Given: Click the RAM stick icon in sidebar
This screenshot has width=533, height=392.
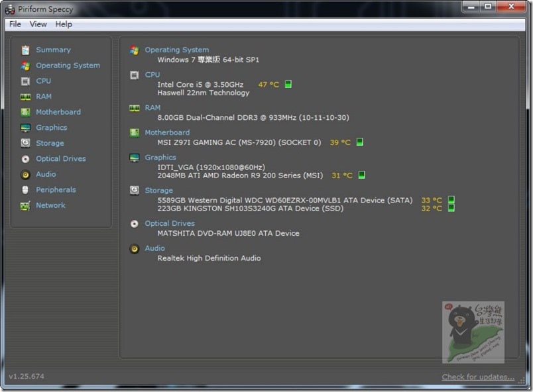Looking at the screenshot, I should (x=25, y=97).
